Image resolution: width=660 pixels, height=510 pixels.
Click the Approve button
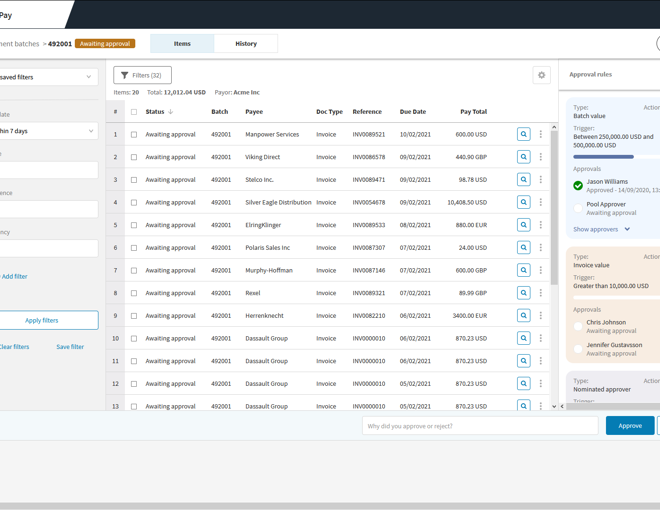tap(629, 426)
